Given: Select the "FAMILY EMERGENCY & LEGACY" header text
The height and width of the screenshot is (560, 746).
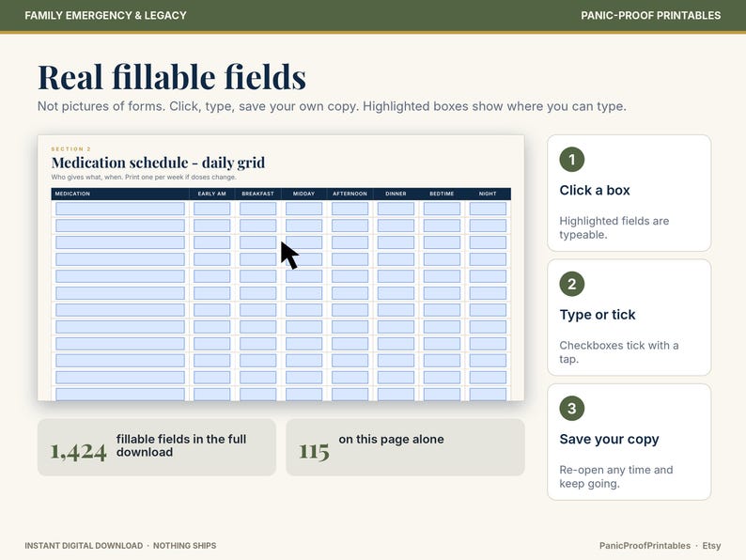Looking at the screenshot, I should tap(105, 16).
